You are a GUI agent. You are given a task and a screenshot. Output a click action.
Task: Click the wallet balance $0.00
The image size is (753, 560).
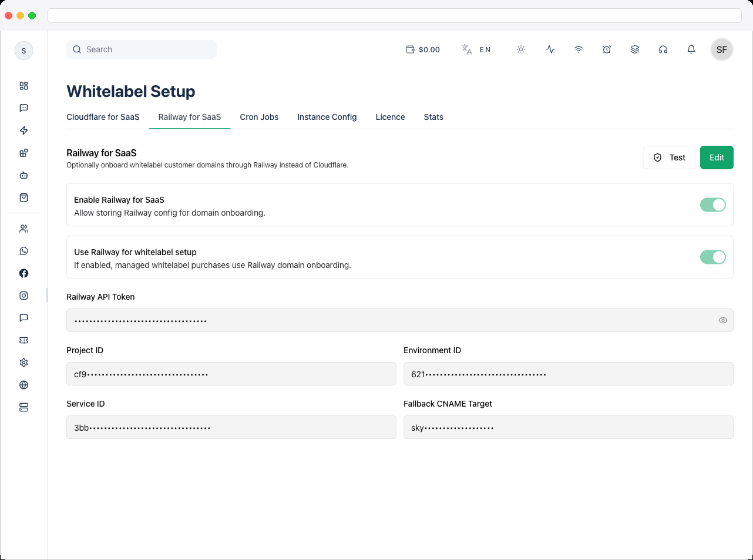[x=423, y=49]
